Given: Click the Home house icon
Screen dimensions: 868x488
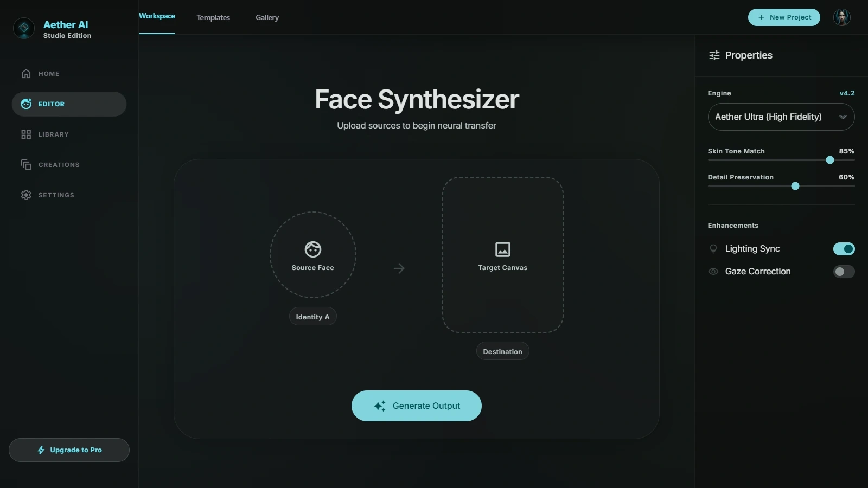Looking at the screenshot, I should [x=26, y=74].
